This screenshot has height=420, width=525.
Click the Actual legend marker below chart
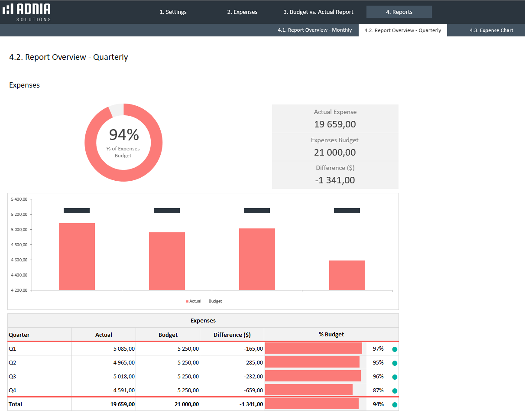(188, 301)
